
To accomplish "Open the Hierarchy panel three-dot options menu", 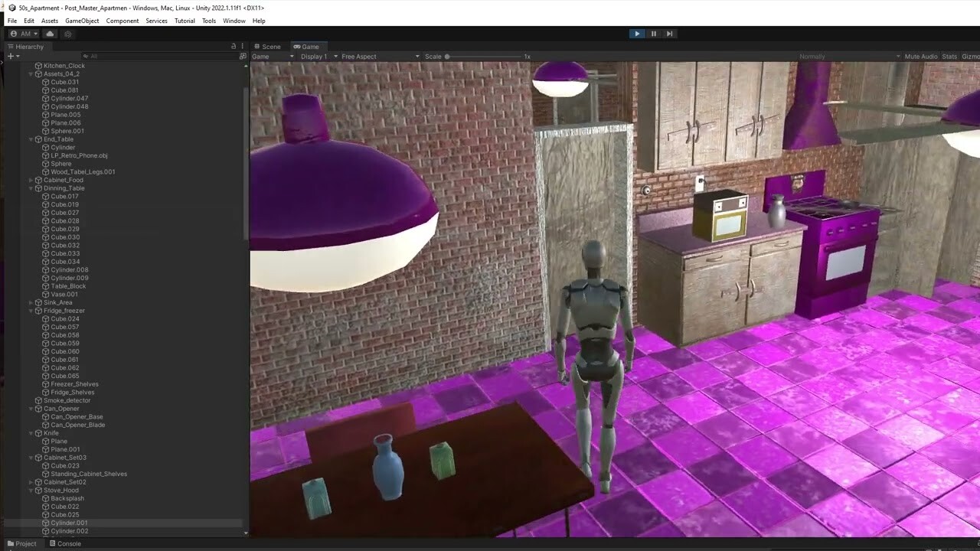I will [x=243, y=47].
